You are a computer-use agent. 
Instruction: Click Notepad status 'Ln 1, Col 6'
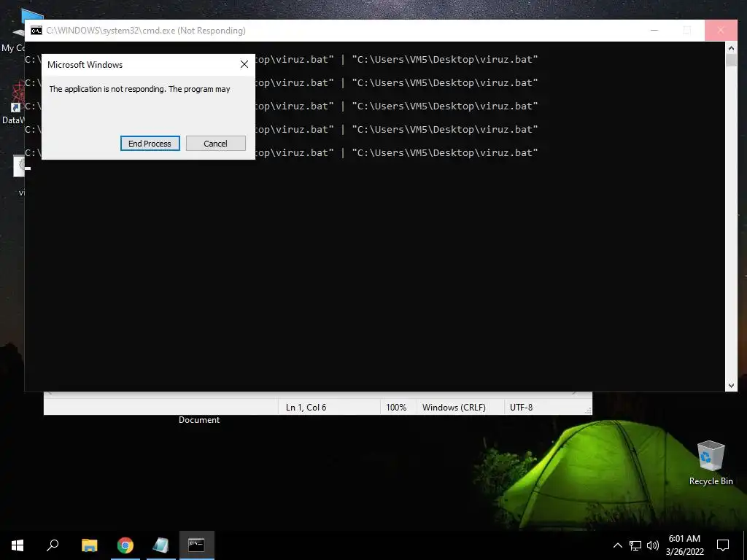coord(306,407)
